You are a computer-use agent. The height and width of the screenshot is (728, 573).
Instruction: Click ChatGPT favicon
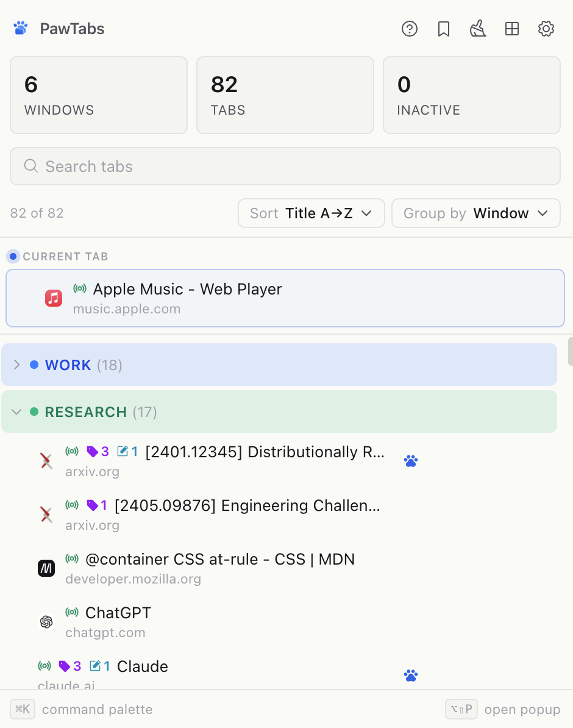pyautogui.click(x=46, y=622)
